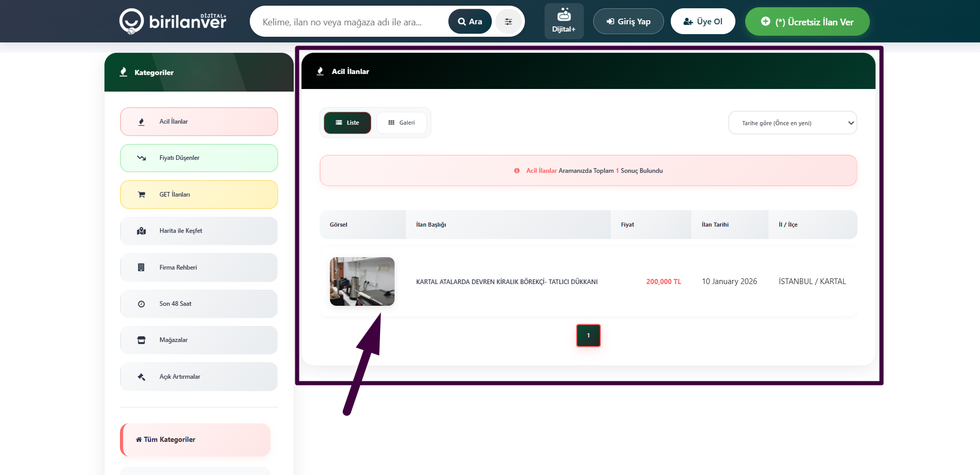The width and height of the screenshot is (980, 475).
Task: Switch to Liste view
Action: click(348, 123)
